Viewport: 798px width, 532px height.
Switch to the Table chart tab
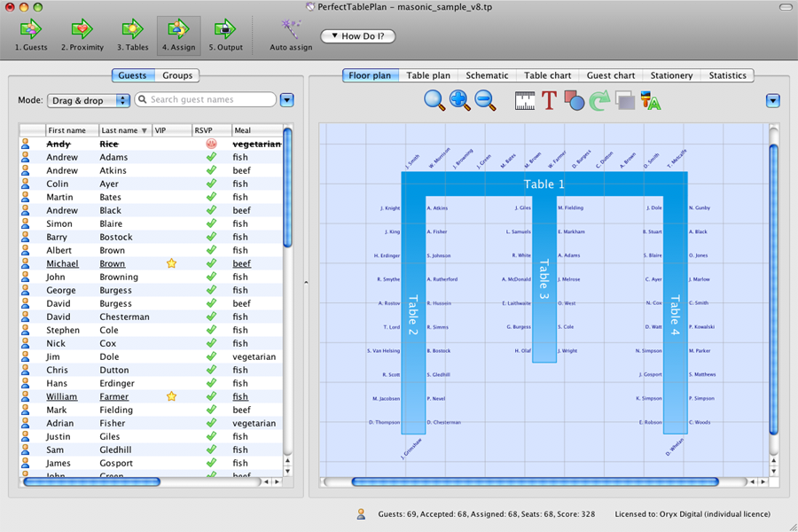point(547,75)
